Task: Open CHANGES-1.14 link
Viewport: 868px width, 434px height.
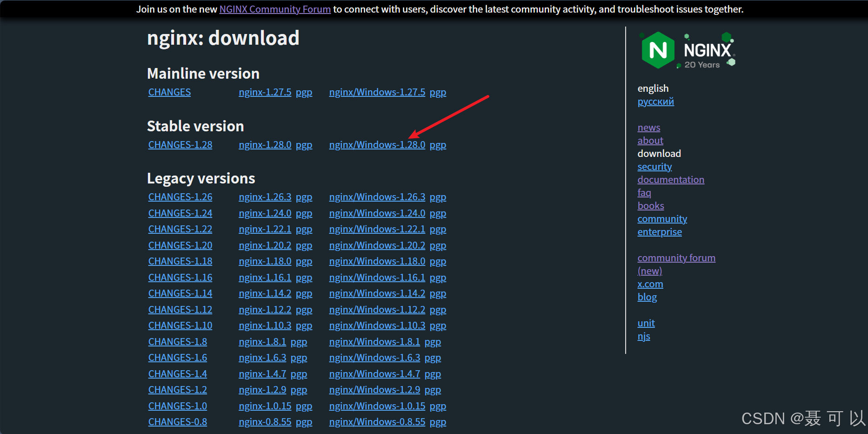Action: coord(180,293)
